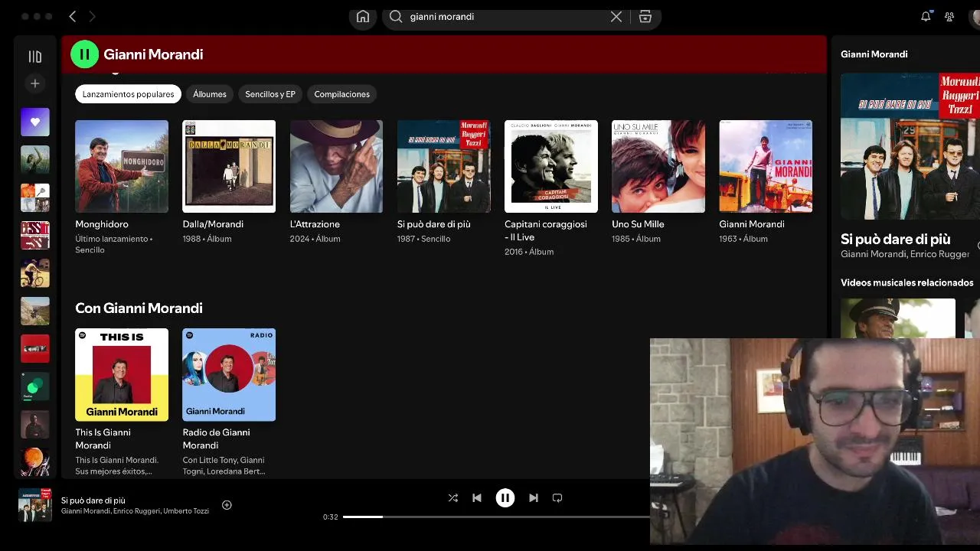The height and width of the screenshot is (551, 980).
Task: Open the notifications bell
Action: [x=926, y=16]
